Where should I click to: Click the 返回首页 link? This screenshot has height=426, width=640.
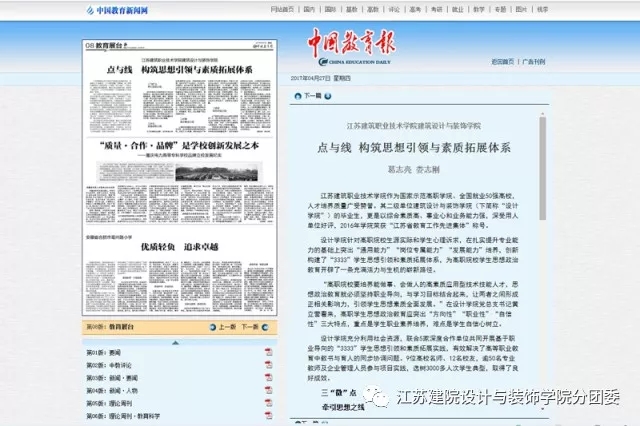click(503, 61)
